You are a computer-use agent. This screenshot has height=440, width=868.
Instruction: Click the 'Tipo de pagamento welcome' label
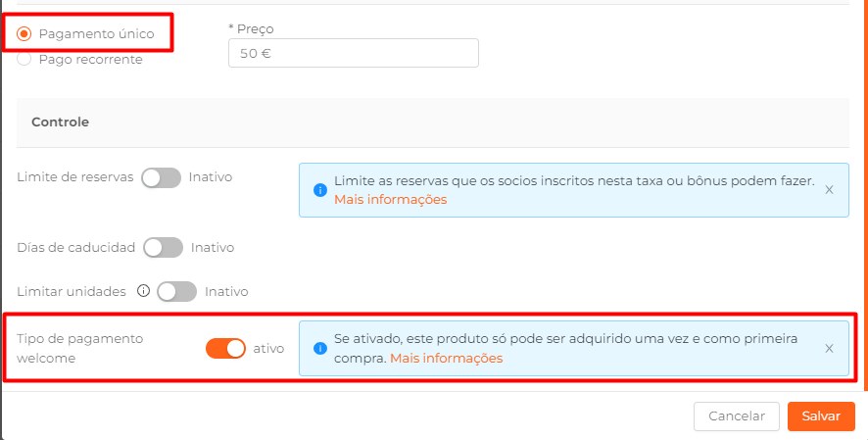coord(79,349)
